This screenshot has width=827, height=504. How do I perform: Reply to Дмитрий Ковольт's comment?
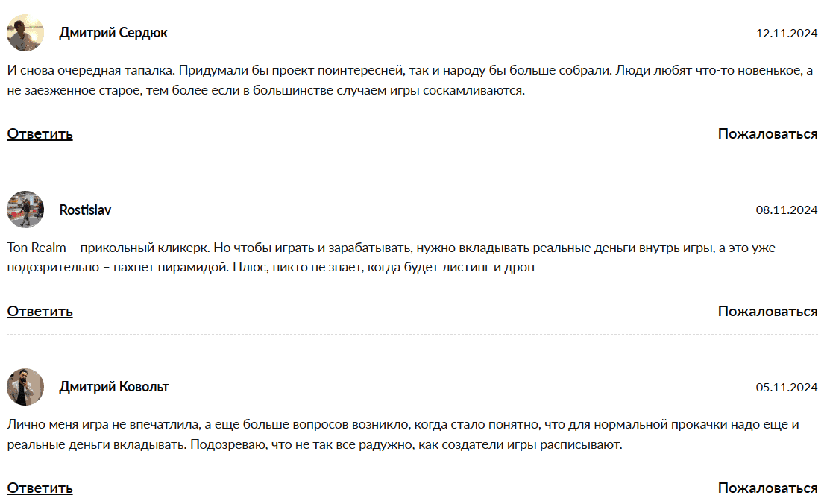pyautogui.click(x=40, y=488)
